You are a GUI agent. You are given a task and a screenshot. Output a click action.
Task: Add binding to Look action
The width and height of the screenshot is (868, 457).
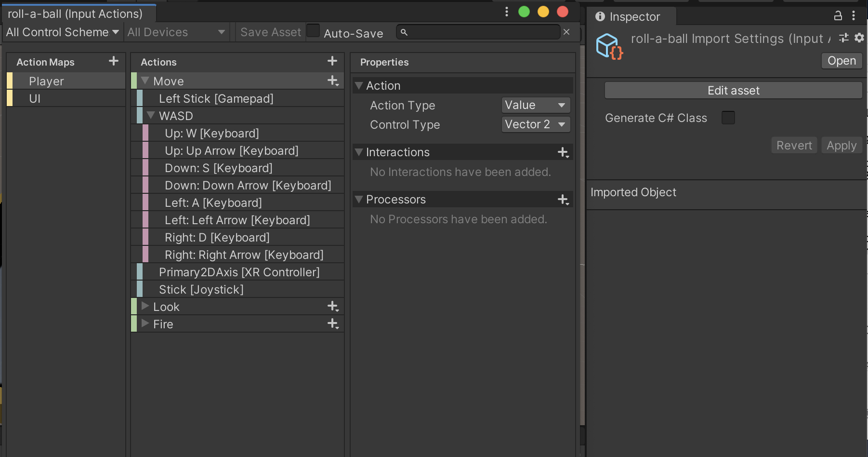click(333, 307)
